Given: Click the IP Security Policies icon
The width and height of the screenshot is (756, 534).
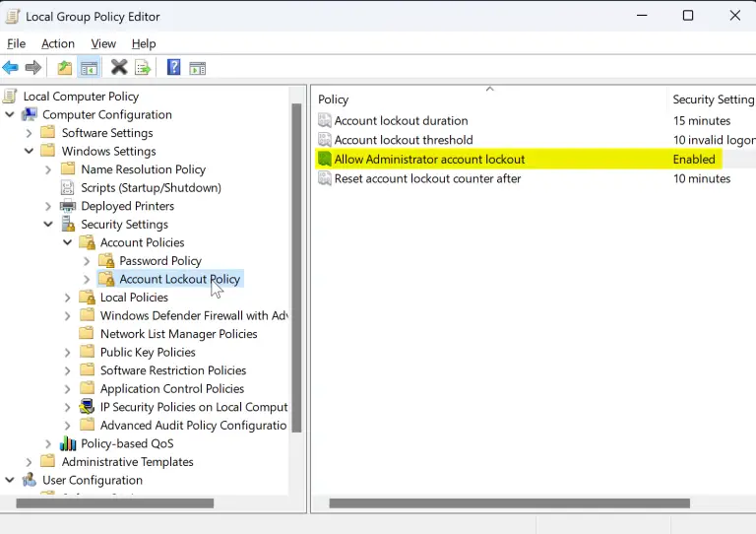Looking at the screenshot, I should (x=88, y=407).
